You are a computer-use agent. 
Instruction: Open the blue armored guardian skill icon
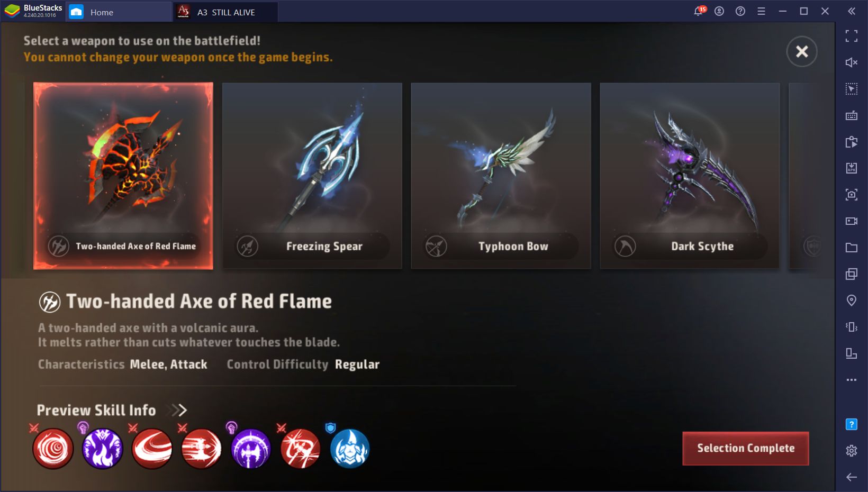[x=350, y=449]
